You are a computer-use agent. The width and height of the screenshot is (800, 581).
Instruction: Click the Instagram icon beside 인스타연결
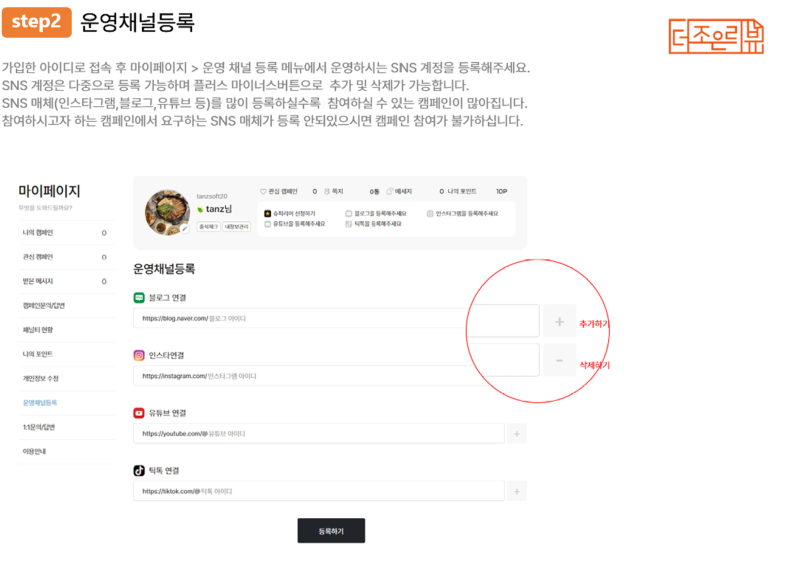(139, 355)
